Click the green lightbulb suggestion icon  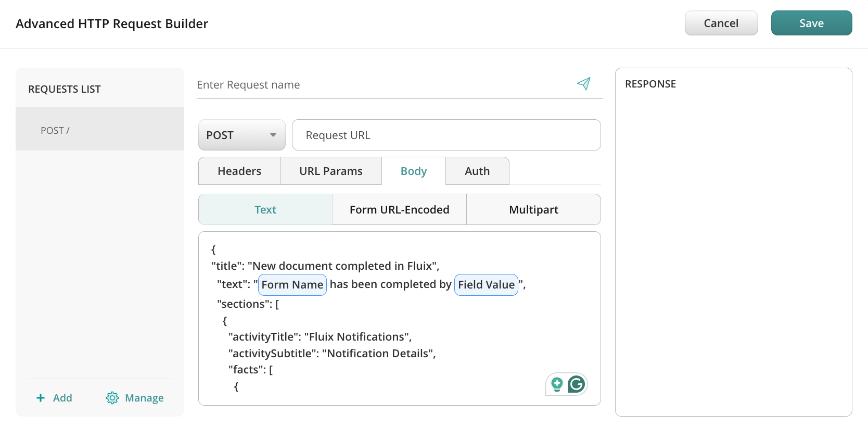[557, 384]
